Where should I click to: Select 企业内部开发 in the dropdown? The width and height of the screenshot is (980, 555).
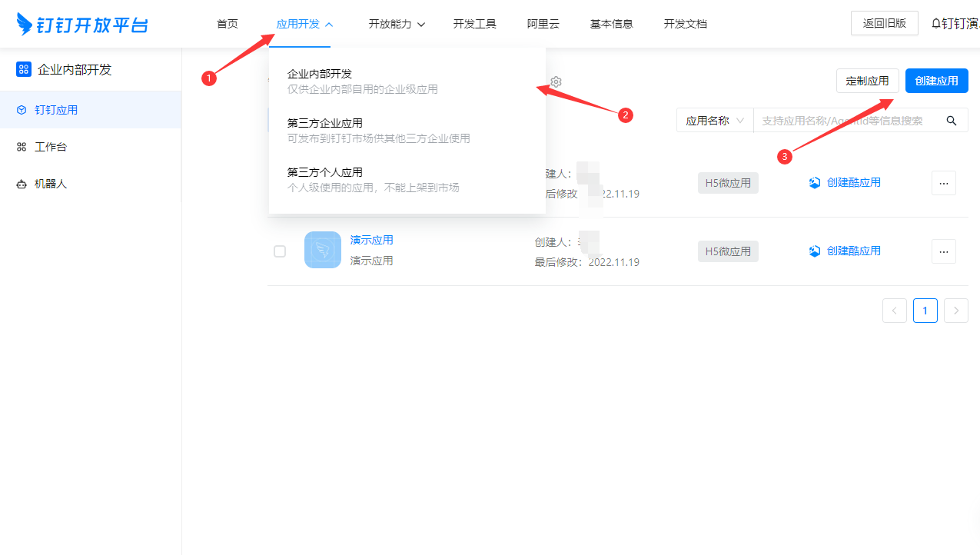320,74
